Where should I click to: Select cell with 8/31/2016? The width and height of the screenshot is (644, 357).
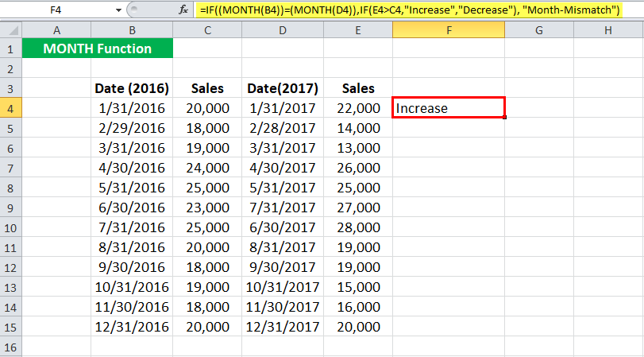coord(132,247)
